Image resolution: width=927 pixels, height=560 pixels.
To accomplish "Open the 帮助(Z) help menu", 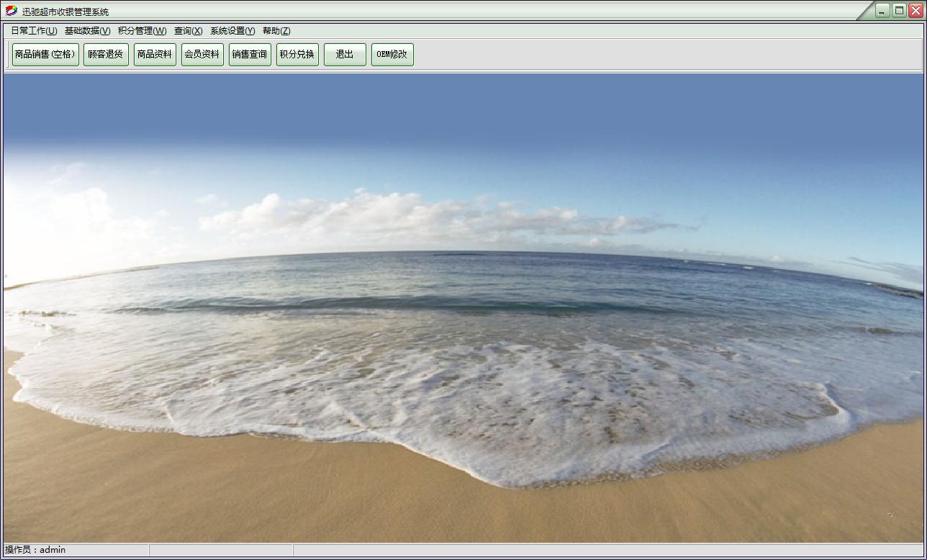I will (x=276, y=31).
